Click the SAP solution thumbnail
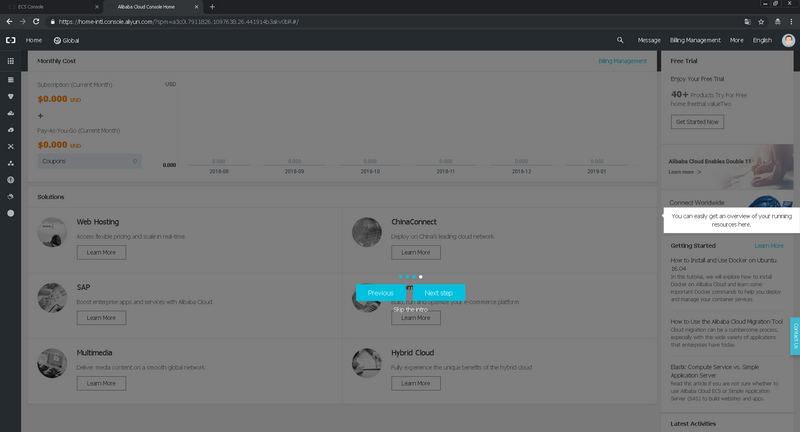The image size is (800, 432). point(52,298)
